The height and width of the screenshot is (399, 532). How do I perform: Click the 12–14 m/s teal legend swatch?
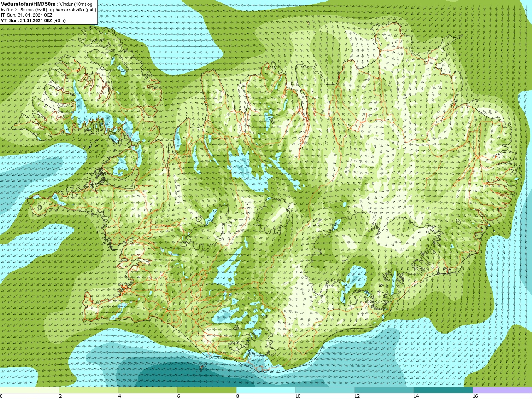click(x=384, y=390)
